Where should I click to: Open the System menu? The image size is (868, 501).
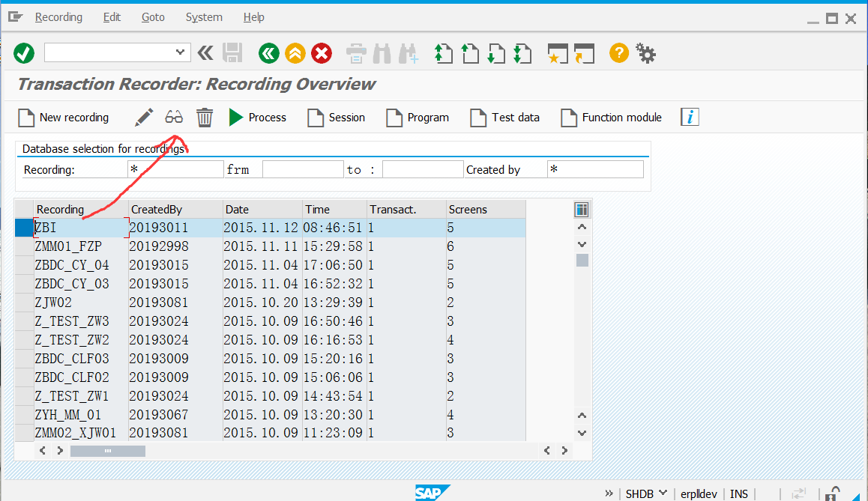click(203, 17)
